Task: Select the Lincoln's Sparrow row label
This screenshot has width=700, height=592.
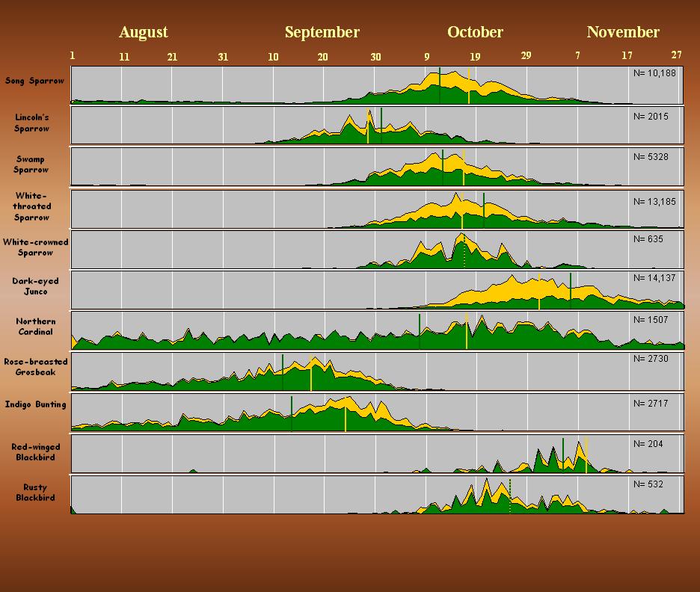Action: (31, 123)
